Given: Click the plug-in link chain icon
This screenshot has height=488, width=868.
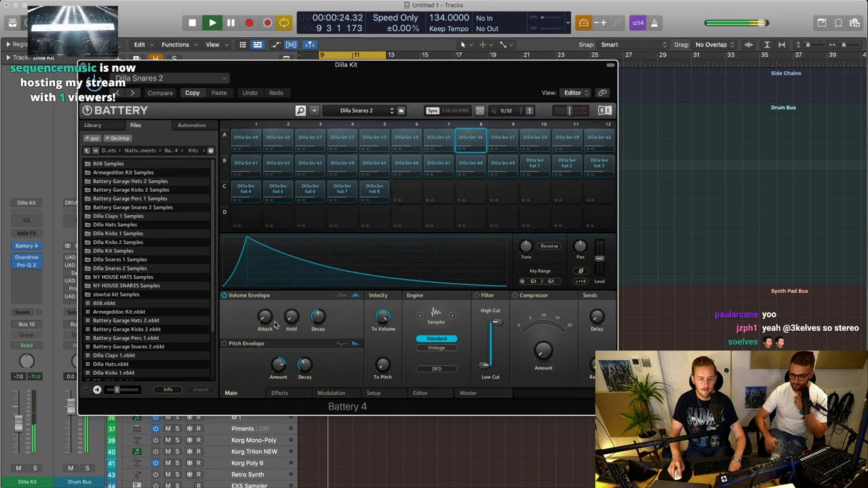Looking at the screenshot, I should [x=602, y=93].
